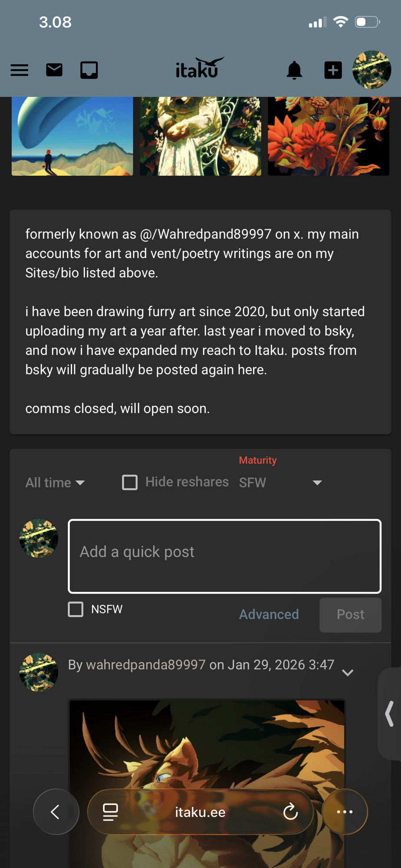Viewport: 401px width, 868px height.
Task: Open the wahredpanda89997 author link
Action: [x=145, y=665]
